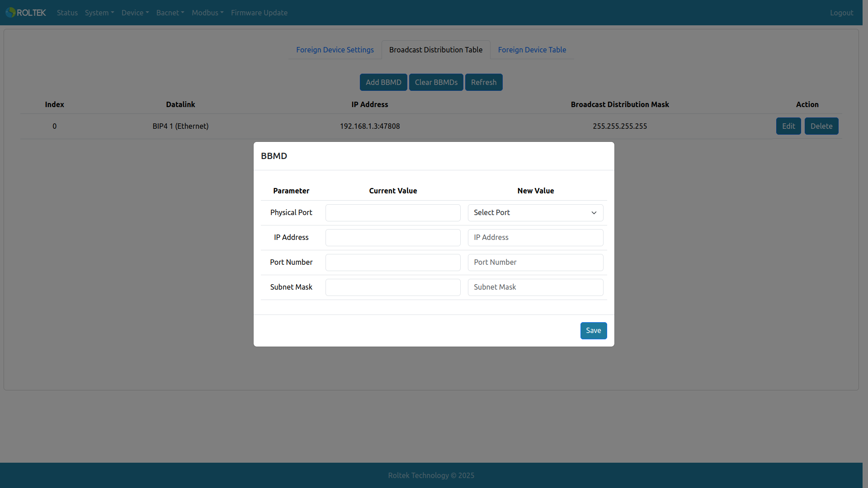Screen dimensions: 868x488
Task: Click the current Port Number value field
Action: tap(393, 263)
